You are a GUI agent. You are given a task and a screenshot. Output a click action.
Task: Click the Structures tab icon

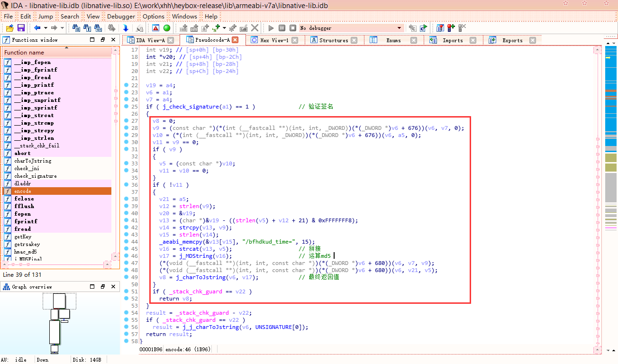pos(314,40)
